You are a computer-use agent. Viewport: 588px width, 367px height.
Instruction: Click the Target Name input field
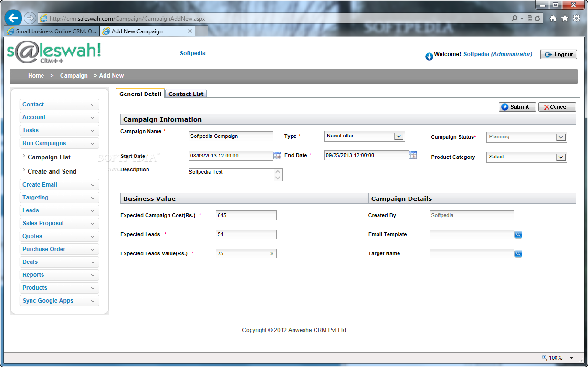pyautogui.click(x=472, y=253)
